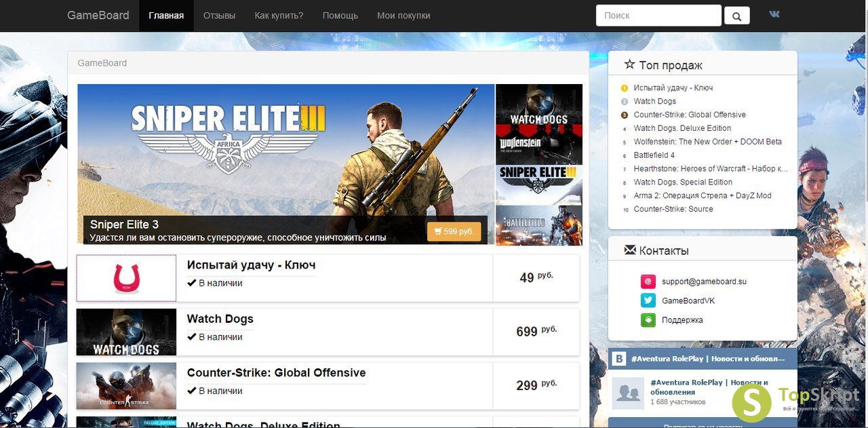
Task: Go to Как купить? page
Action: (279, 16)
